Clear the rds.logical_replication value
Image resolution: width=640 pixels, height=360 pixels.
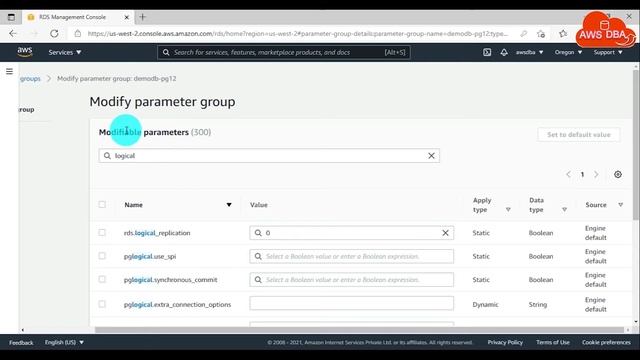(x=445, y=233)
